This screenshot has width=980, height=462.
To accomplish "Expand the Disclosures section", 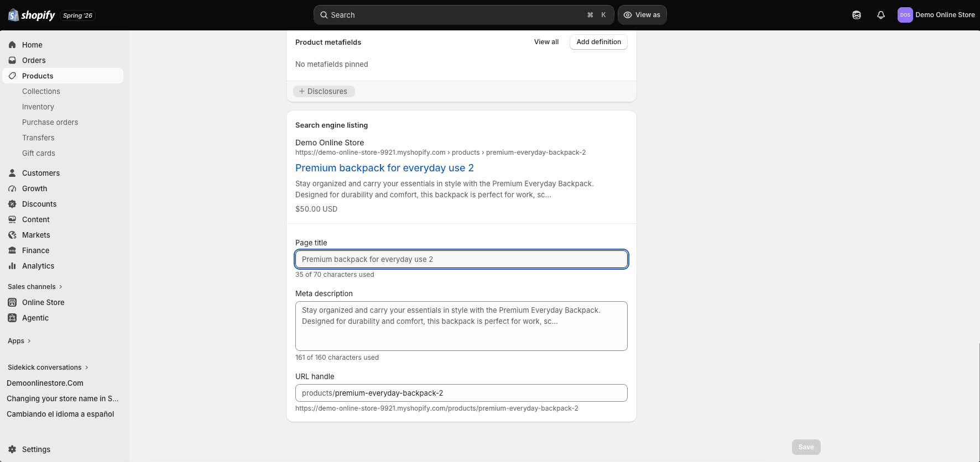I will coord(324,91).
